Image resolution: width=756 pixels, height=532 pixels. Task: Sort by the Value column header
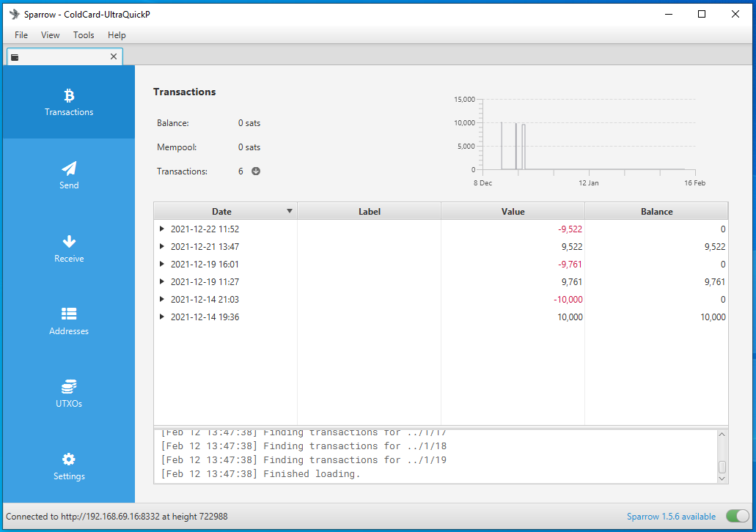[x=513, y=211]
